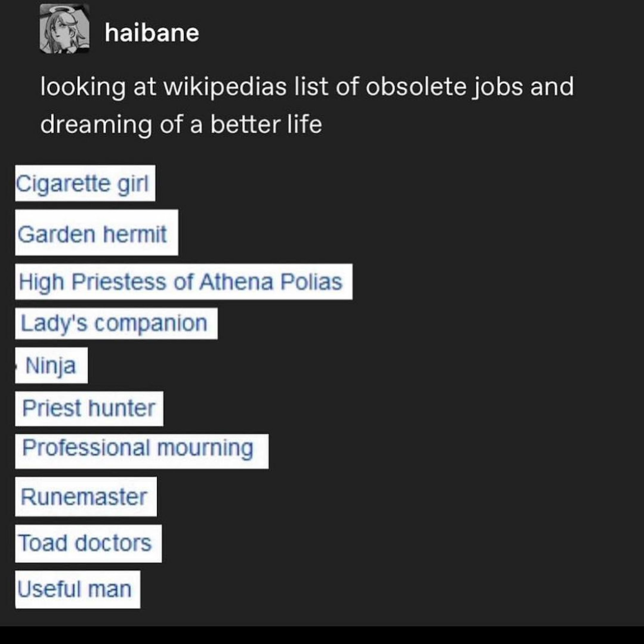The width and height of the screenshot is (644, 644).
Task: Click the Toad doctors link
Action: click(x=85, y=543)
